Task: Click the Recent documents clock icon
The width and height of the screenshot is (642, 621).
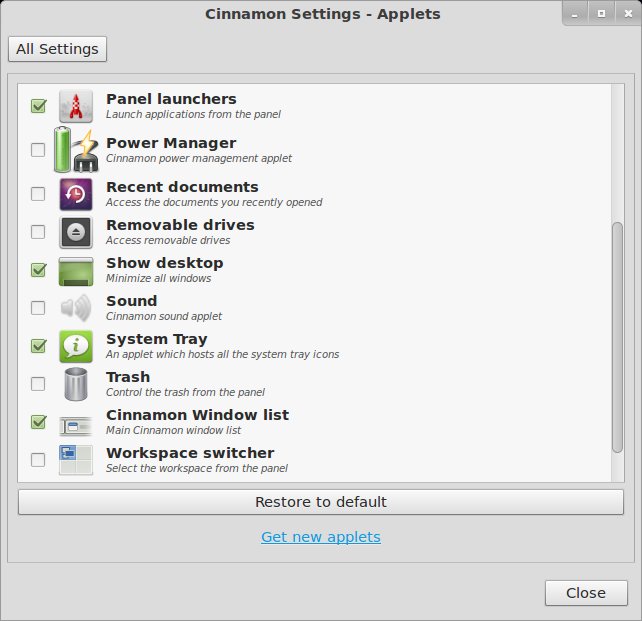Action: tap(76, 194)
